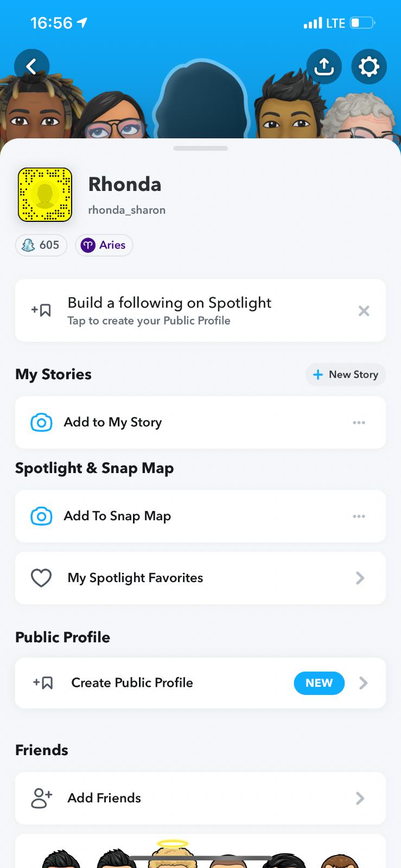Tap the drag handle atop the profile sheet
This screenshot has height=868, width=401.
(x=200, y=148)
